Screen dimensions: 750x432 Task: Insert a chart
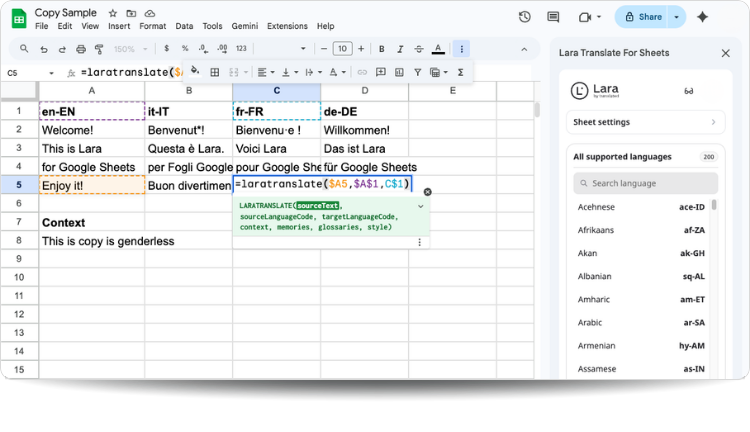(x=399, y=72)
